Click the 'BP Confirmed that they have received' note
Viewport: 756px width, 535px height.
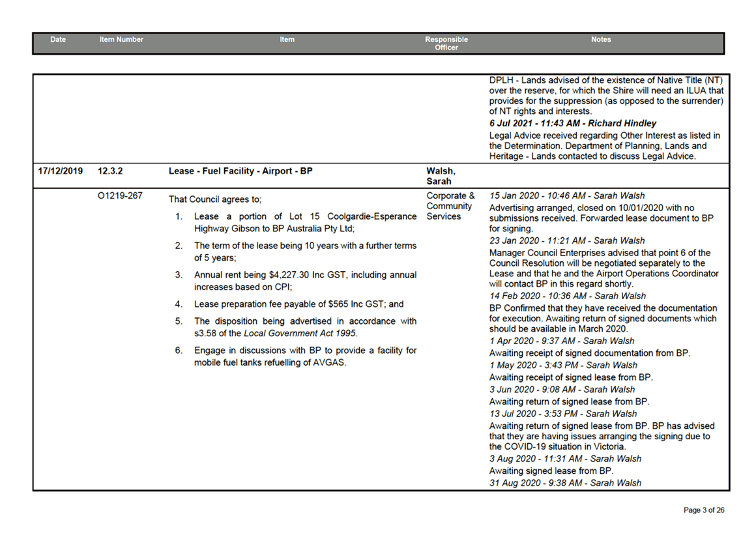pyautogui.click(x=603, y=319)
